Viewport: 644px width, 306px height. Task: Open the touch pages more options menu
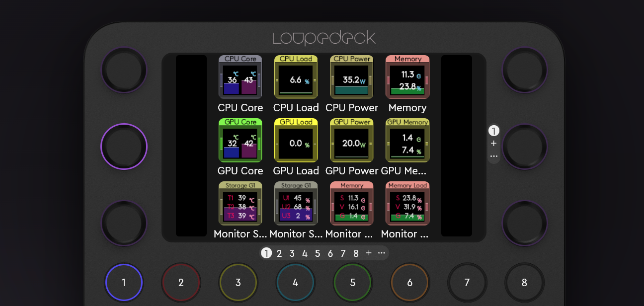coord(382,253)
